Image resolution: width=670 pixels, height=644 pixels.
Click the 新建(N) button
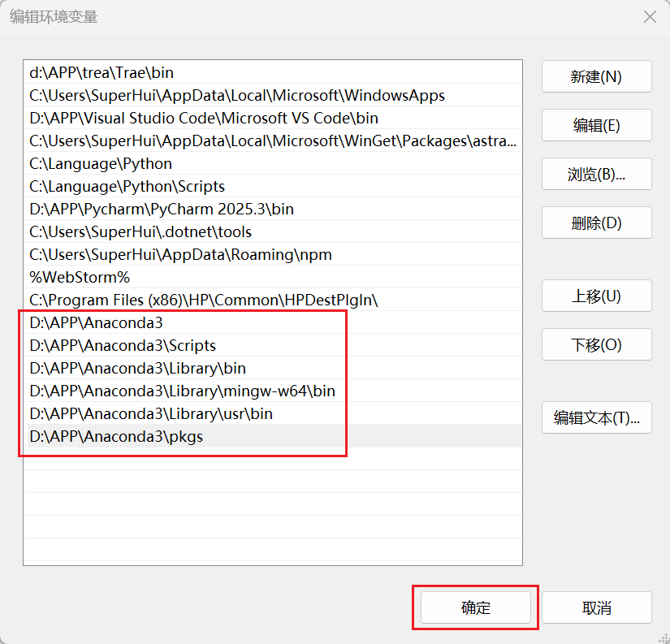[x=597, y=76]
